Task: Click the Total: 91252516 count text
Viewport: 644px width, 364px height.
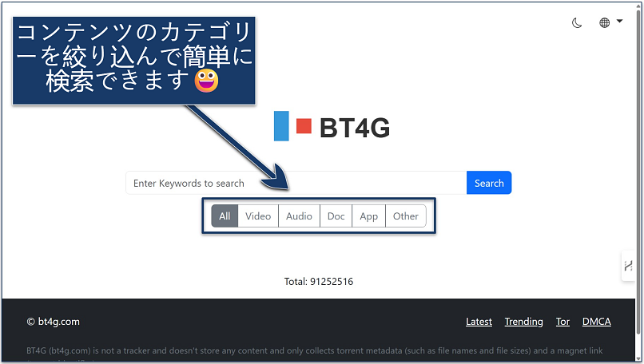Action: (319, 282)
